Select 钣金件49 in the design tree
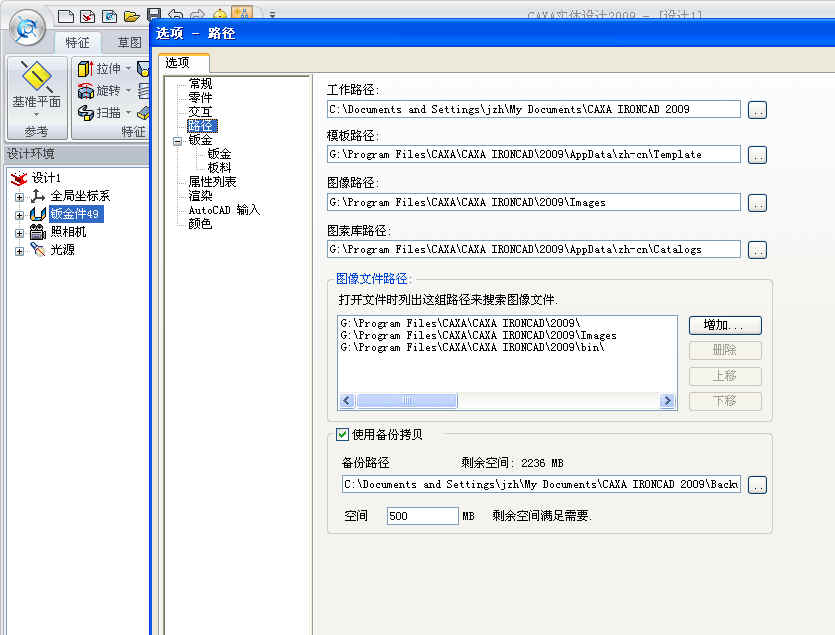 pyautogui.click(x=75, y=214)
